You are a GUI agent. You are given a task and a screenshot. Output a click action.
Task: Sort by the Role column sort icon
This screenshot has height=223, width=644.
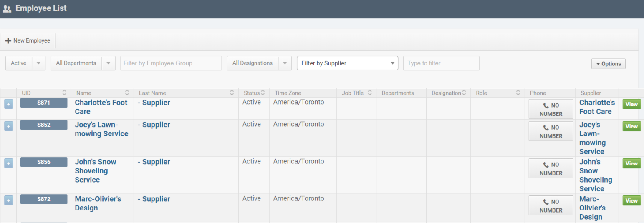click(x=518, y=93)
